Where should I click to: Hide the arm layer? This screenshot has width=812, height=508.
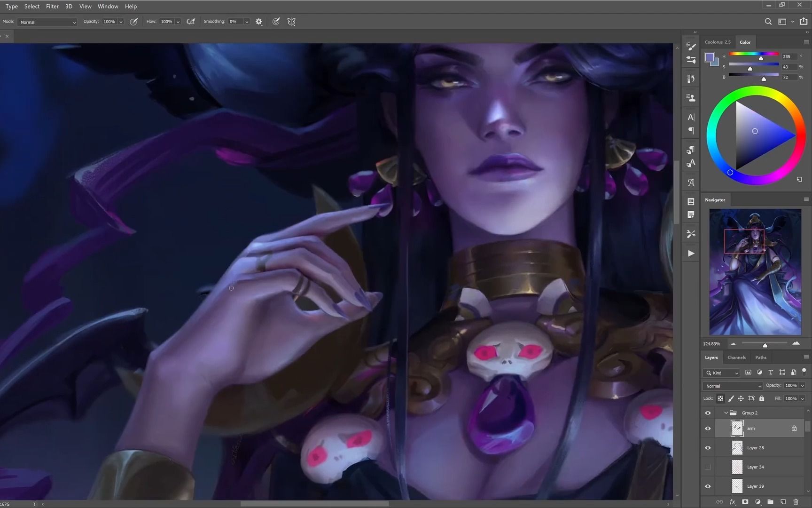[x=708, y=429]
